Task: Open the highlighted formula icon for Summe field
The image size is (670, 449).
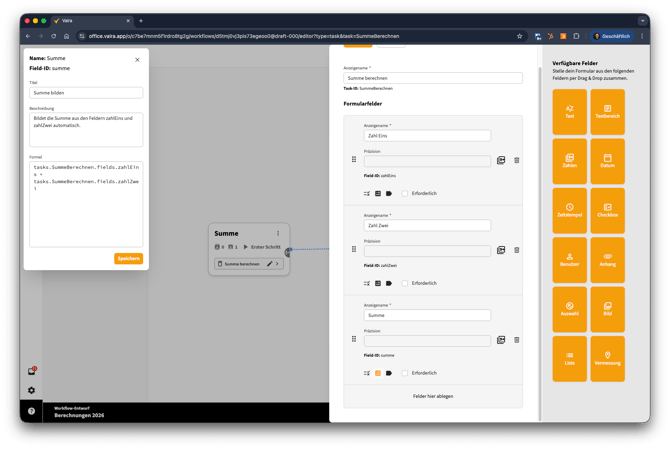Action: pos(378,373)
